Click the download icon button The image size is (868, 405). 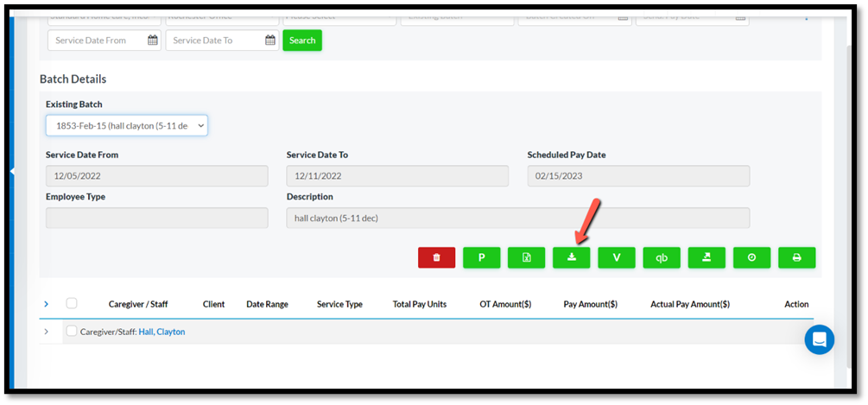pyautogui.click(x=571, y=258)
